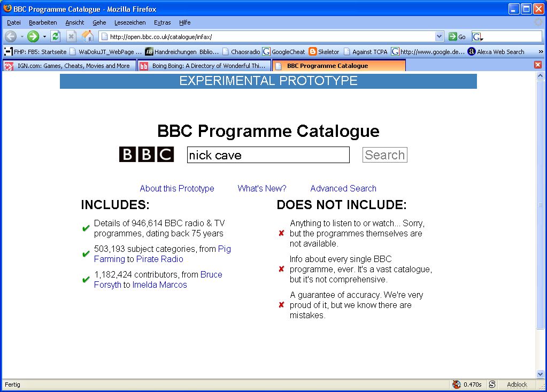Switch to the IGN.com tab

70,66
